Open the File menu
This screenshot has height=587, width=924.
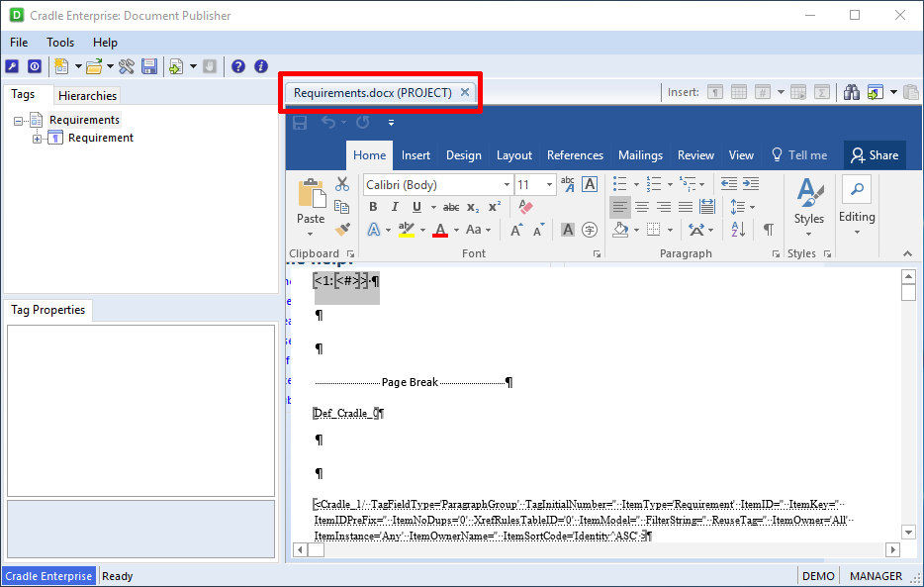19,43
